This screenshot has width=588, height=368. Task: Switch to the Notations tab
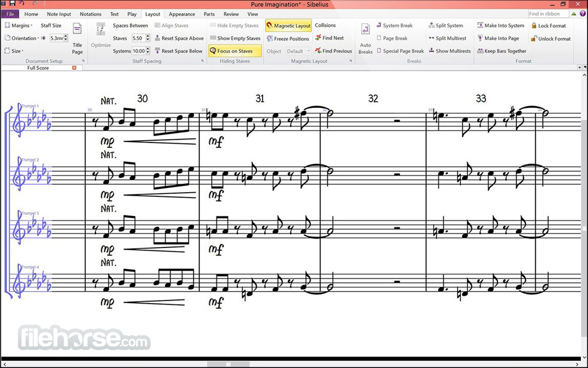click(91, 14)
